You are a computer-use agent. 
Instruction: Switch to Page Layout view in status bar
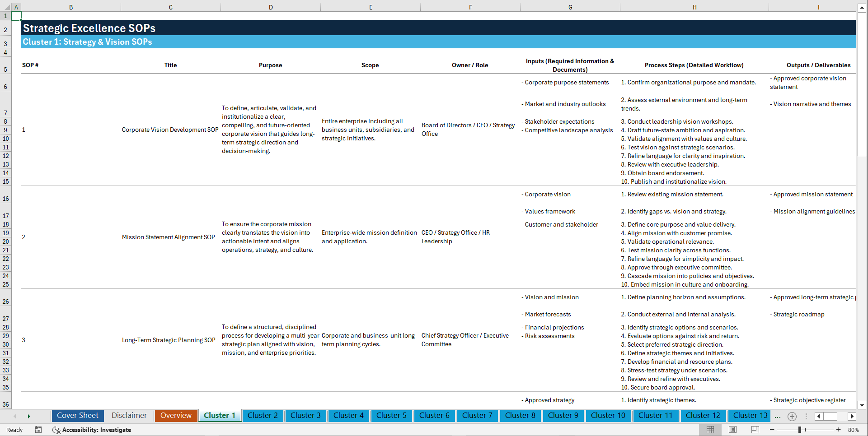point(732,430)
